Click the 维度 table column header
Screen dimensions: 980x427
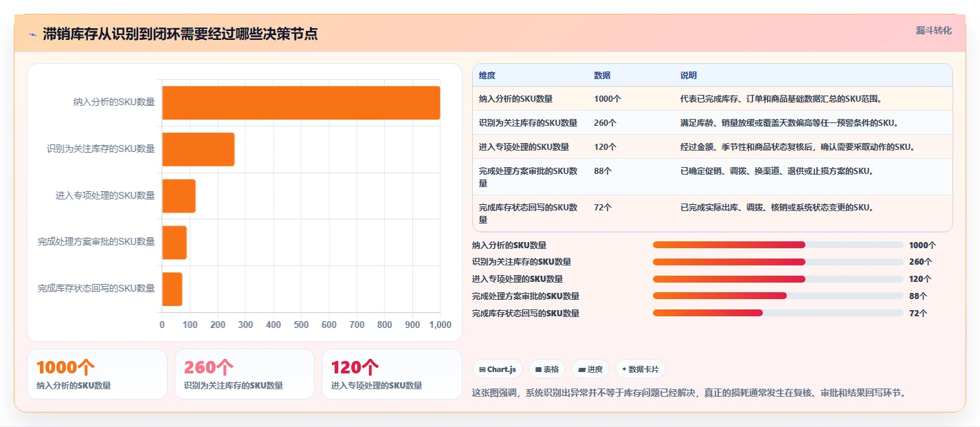[x=487, y=76]
